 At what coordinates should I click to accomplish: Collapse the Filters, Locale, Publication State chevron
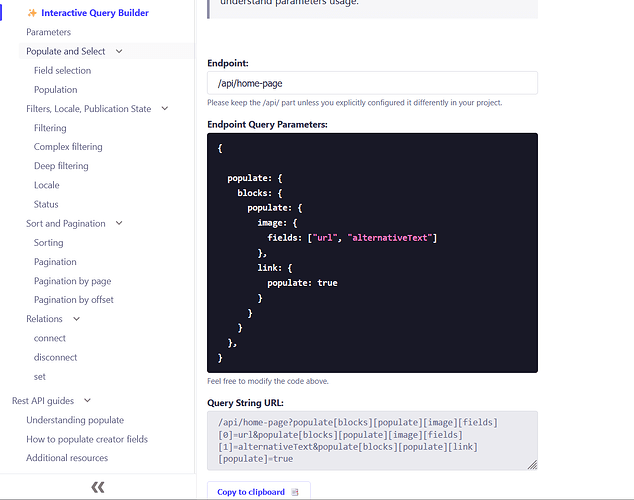pyautogui.click(x=165, y=108)
